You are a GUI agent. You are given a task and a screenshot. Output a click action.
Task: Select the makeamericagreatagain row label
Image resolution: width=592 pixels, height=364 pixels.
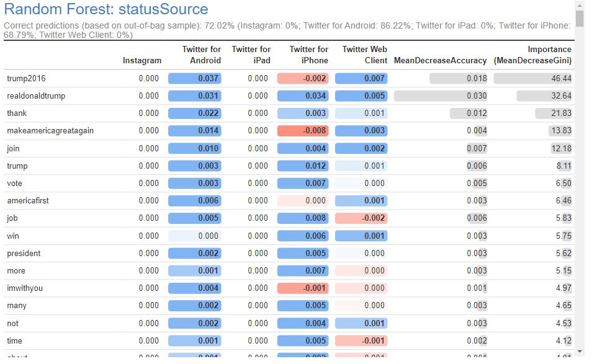(x=50, y=131)
